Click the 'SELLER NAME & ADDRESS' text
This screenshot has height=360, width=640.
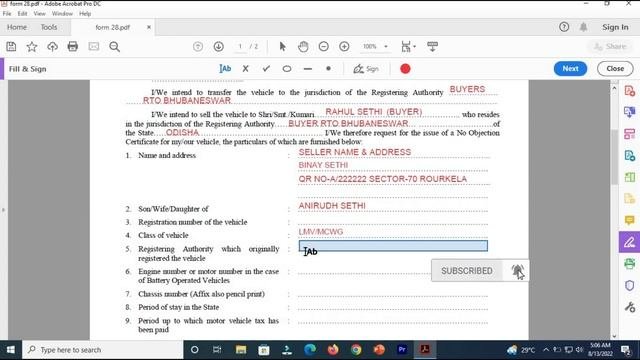pyautogui.click(x=355, y=152)
